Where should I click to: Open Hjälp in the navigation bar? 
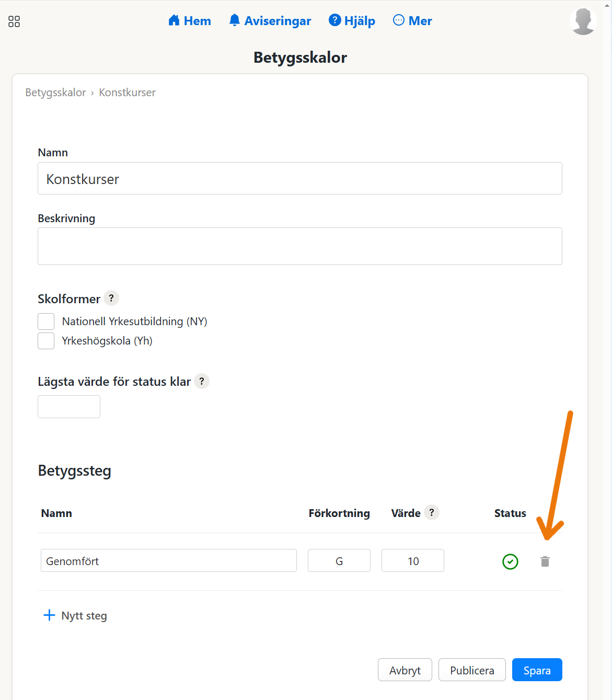[x=352, y=21]
